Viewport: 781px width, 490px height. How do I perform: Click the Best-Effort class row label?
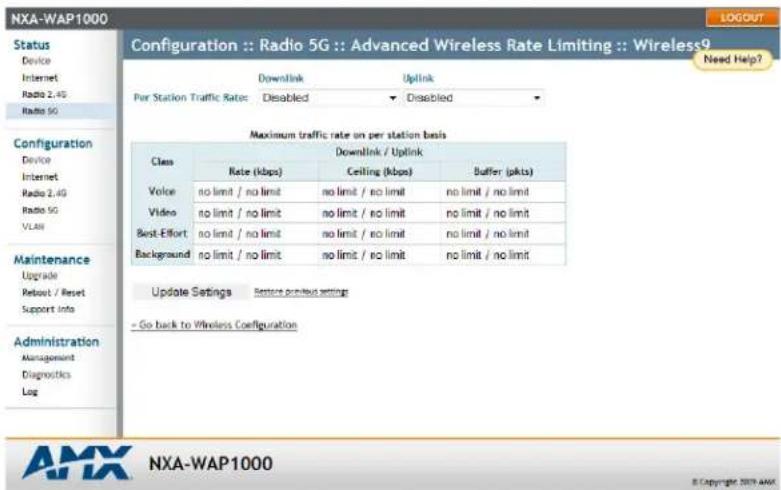[x=162, y=234]
